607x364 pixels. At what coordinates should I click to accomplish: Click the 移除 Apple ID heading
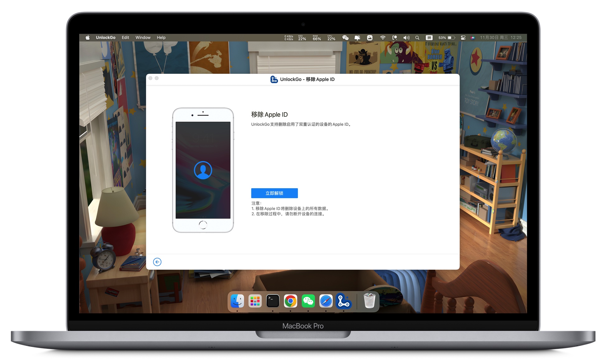pyautogui.click(x=269, y=114)
